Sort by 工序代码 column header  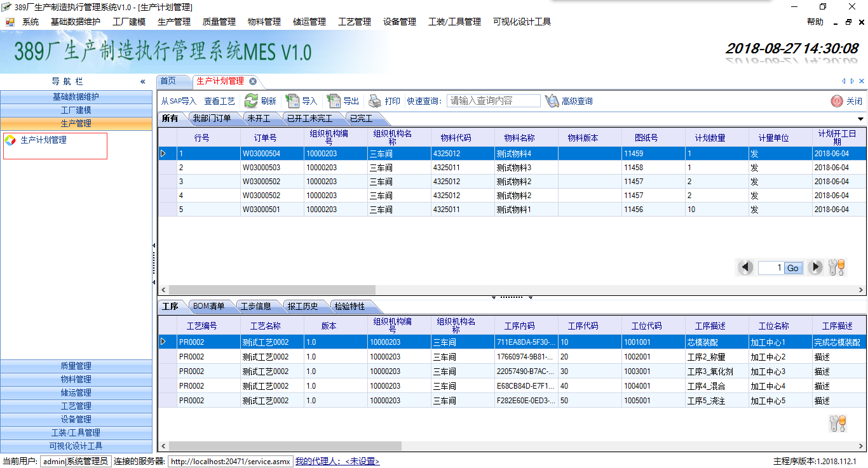(583, 326)
